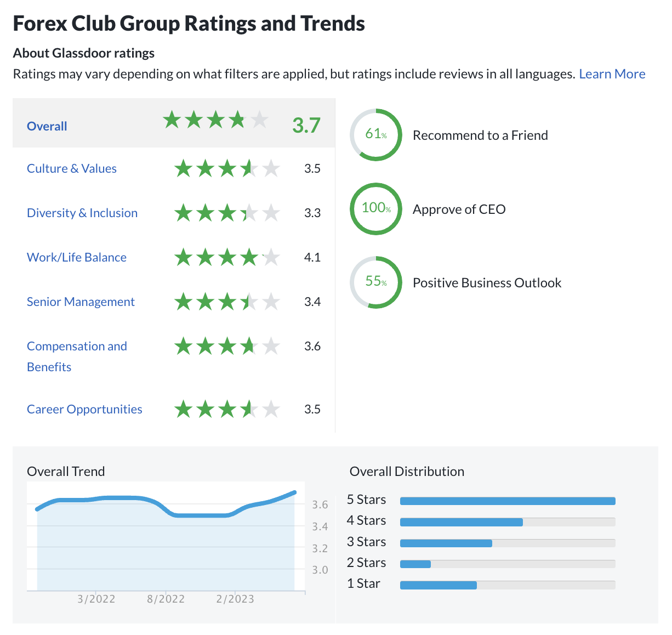
Task: Select Compensation and Benefits rating
Action: pos(77,356)
